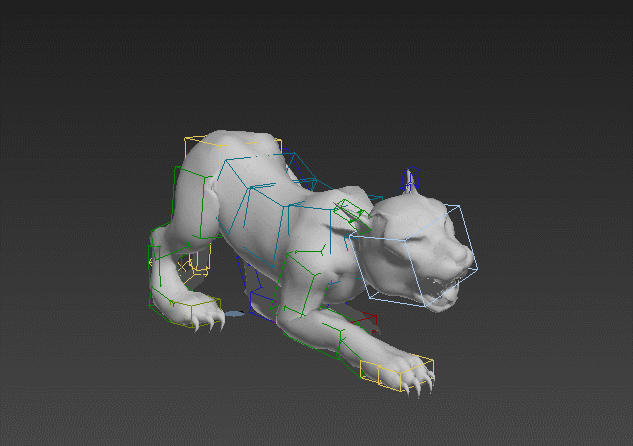Select the light-blue head bone box
Viewport: 633px width, 446px height.
coord(413,256)
